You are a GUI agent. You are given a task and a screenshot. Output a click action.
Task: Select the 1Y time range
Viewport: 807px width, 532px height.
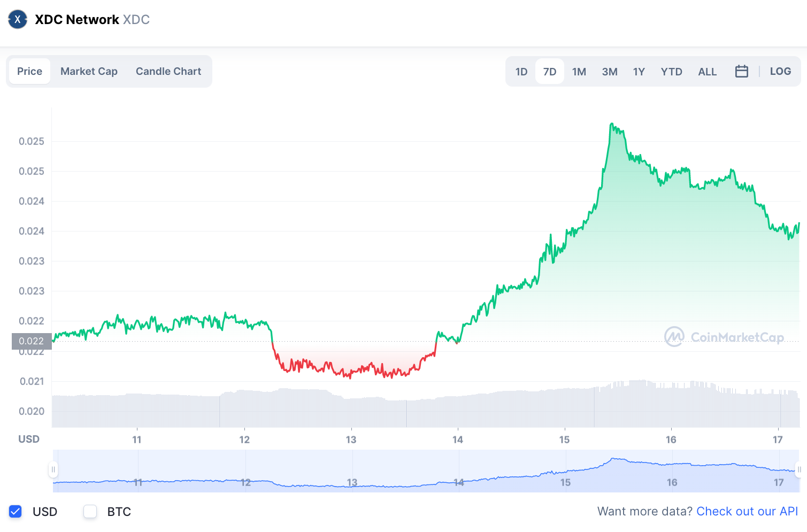pyautogui.click(x=639, y=72)
